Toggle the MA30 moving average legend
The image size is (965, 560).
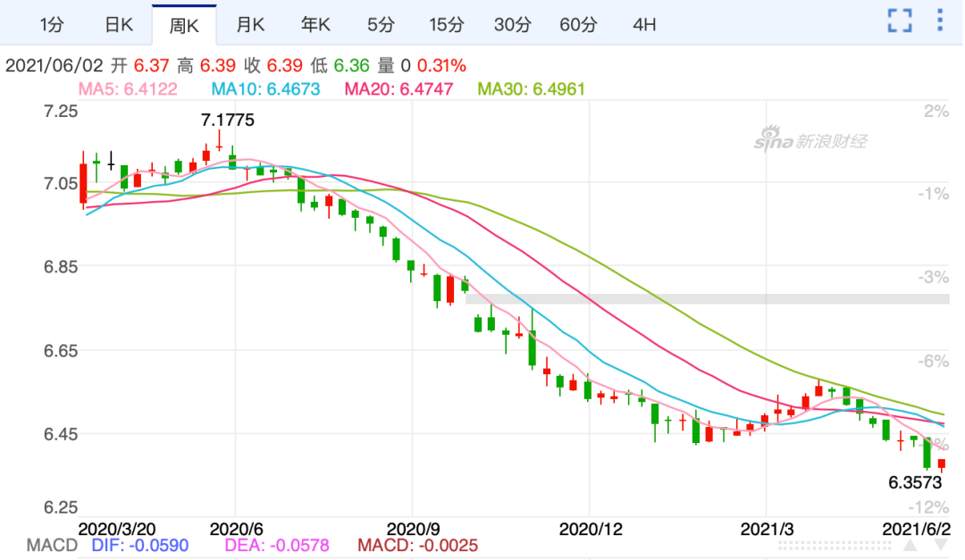532,88
